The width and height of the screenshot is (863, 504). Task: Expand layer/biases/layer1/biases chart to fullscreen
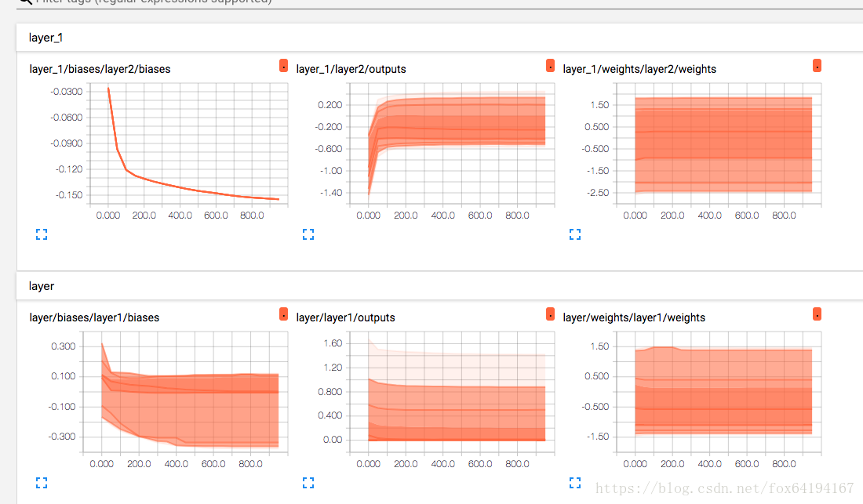[42, 483]
